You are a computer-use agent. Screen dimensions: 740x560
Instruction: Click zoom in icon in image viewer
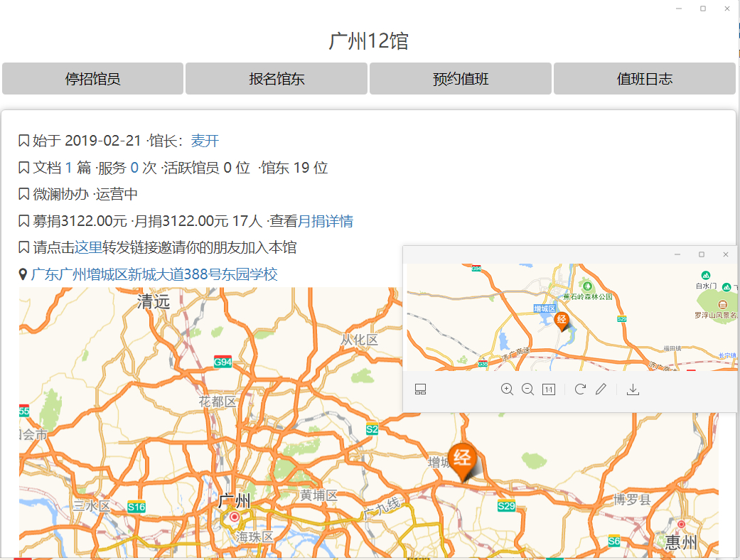(507, 389)
